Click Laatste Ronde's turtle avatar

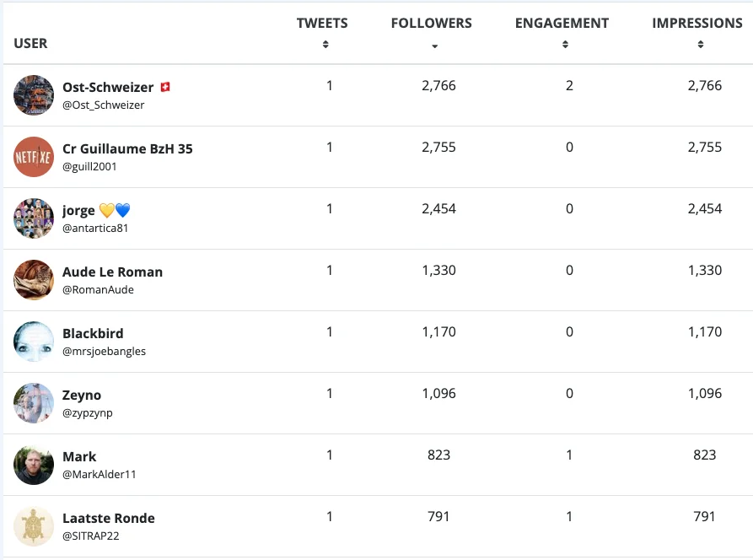34,526
